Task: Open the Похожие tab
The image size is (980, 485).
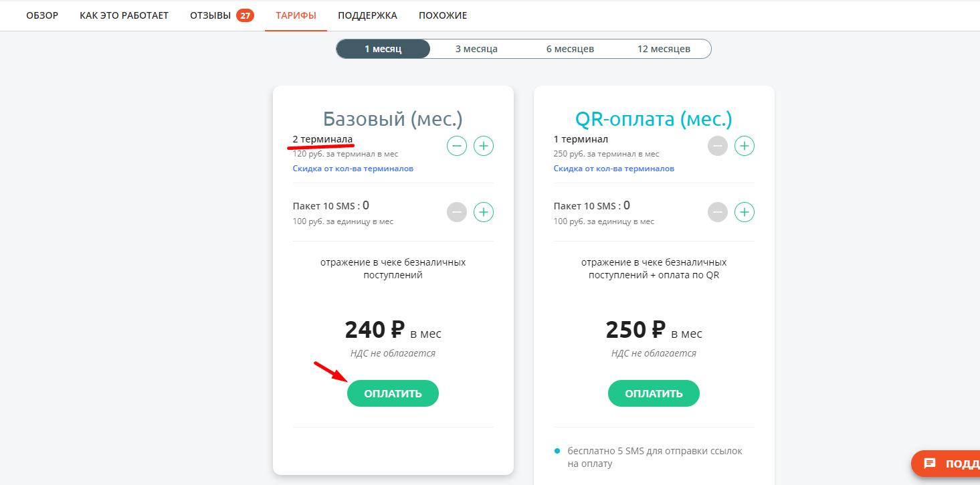Action: click(x=443, y=15)
